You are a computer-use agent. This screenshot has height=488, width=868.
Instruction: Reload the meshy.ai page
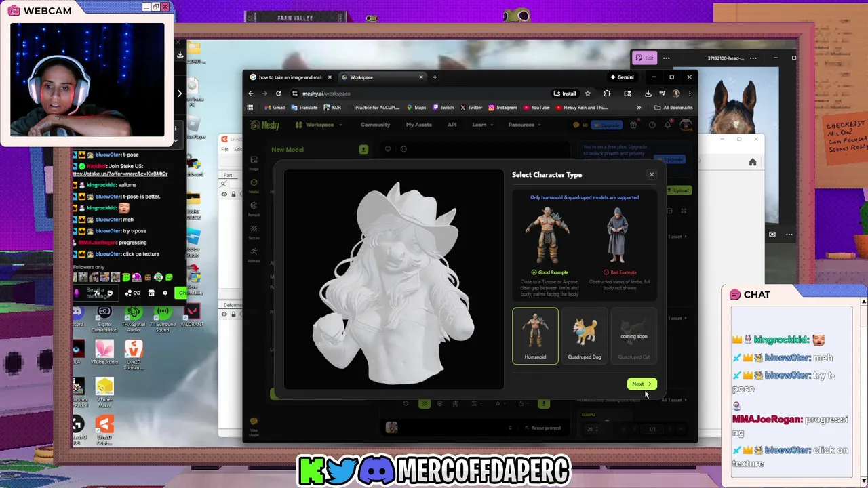(x=279, y=94)
